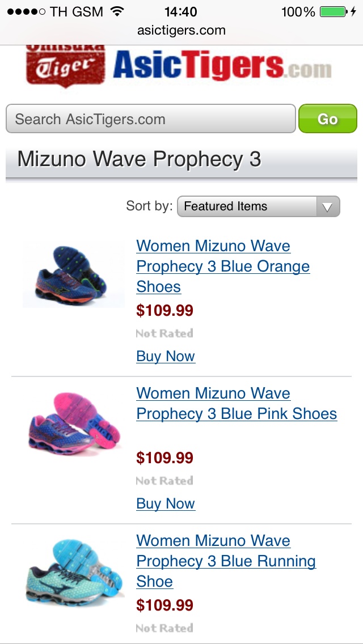Image resolution: width=363 pixels, height=644 pixels.
Task: Tap the battery icon in status bar
Action: point(333,12)
